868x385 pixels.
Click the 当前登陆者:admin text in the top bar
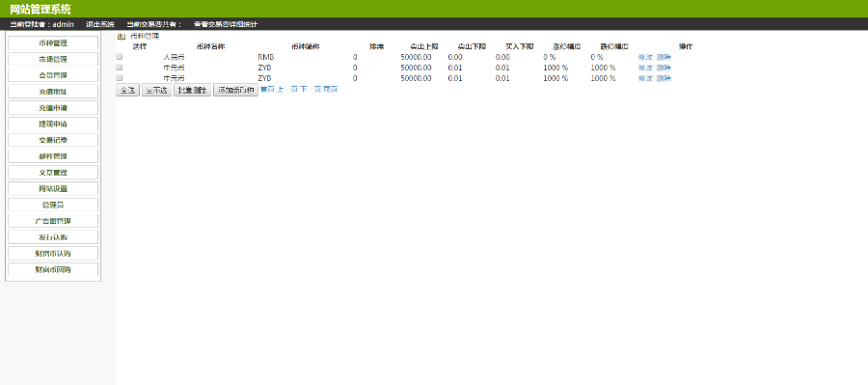pyautogui.click(x=42, y=24)
